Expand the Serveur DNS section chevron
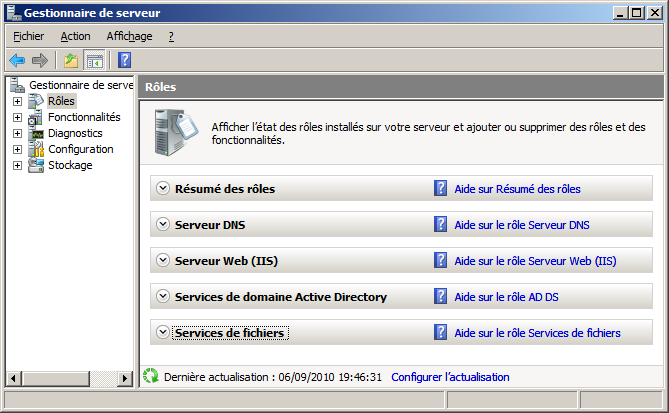Image resolution: width=669 pixels, height=413 pixels. [163, 224]
